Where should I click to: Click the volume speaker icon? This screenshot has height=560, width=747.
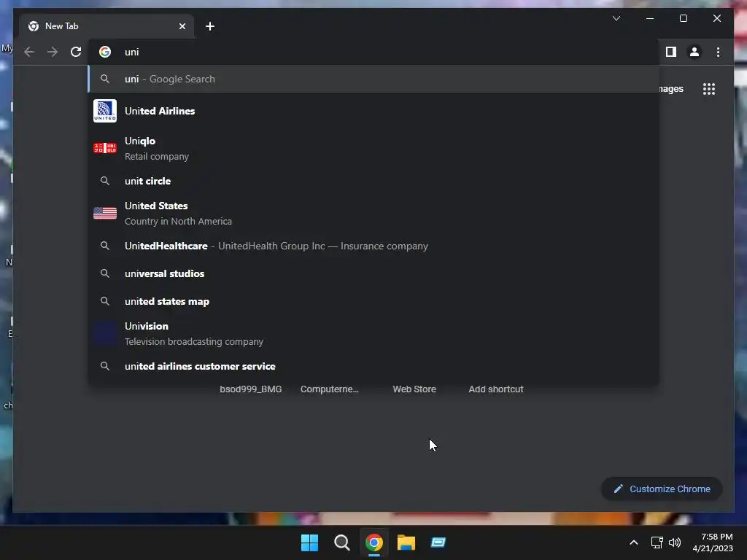click(675, 542)
